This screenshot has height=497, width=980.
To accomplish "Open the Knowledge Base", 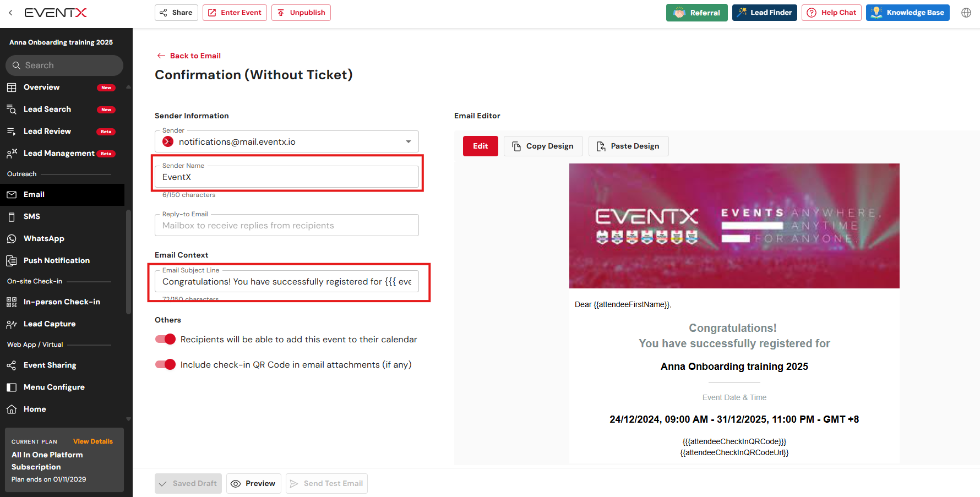I will pyautogui.click(x=907, y=13).
